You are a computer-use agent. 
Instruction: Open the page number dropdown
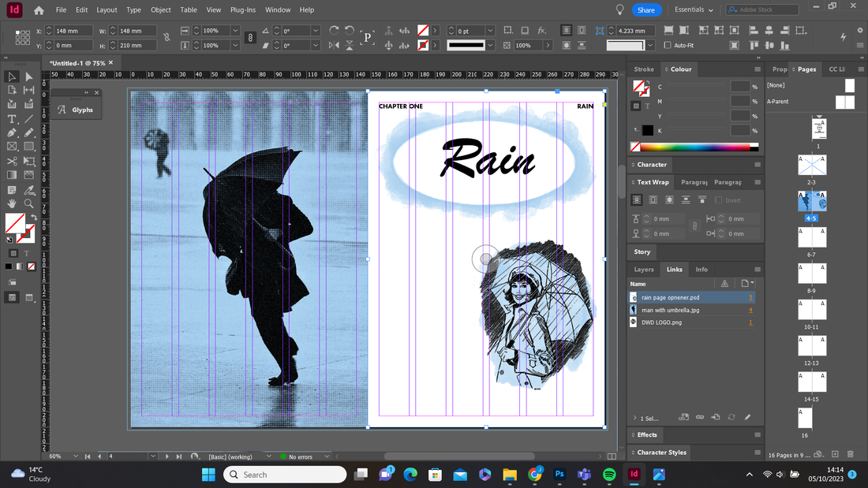pos(152,456)
